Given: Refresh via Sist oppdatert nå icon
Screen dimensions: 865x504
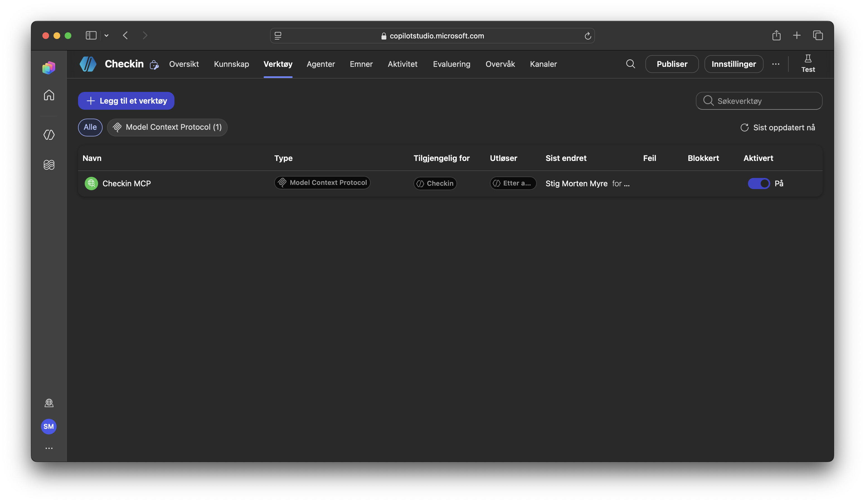Looking at the screenshot, I should [x=745, y=128].
